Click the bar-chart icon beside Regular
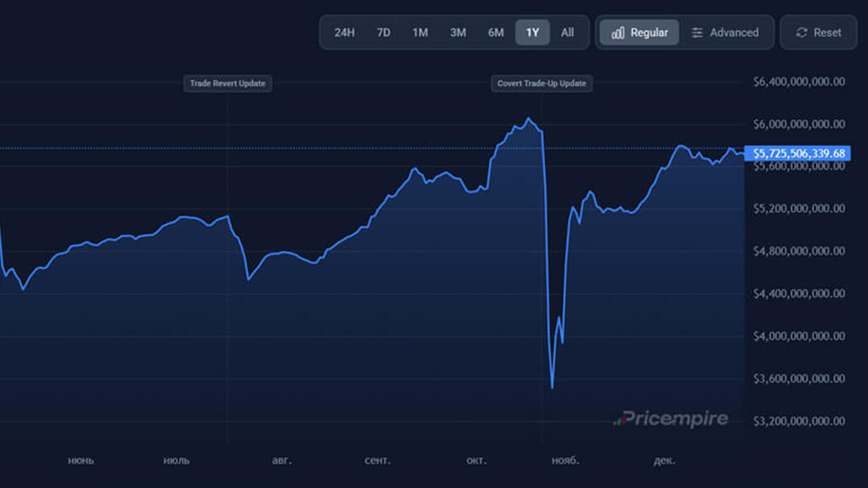The width and height of the screenshot is (868, 488). pyautogui.click(x=618, y=33)
